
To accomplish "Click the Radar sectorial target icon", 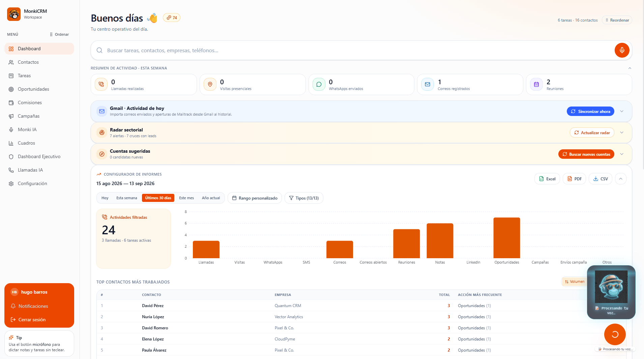I will 102,132.
